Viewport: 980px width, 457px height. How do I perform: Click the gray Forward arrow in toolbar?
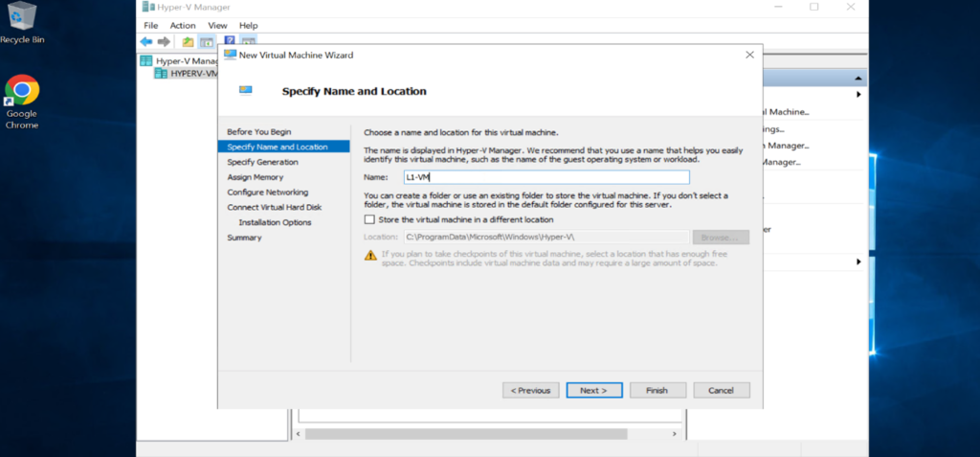click(x=164, y=41)
